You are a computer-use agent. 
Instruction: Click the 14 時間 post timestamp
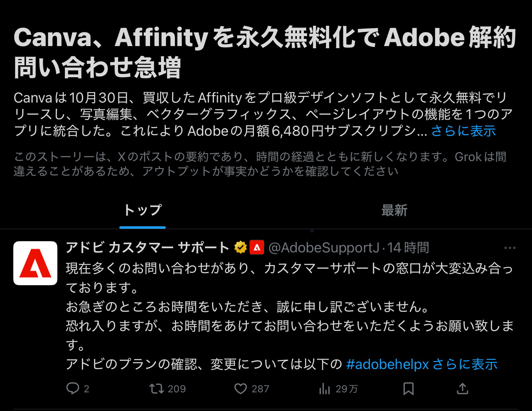[408, 248]
